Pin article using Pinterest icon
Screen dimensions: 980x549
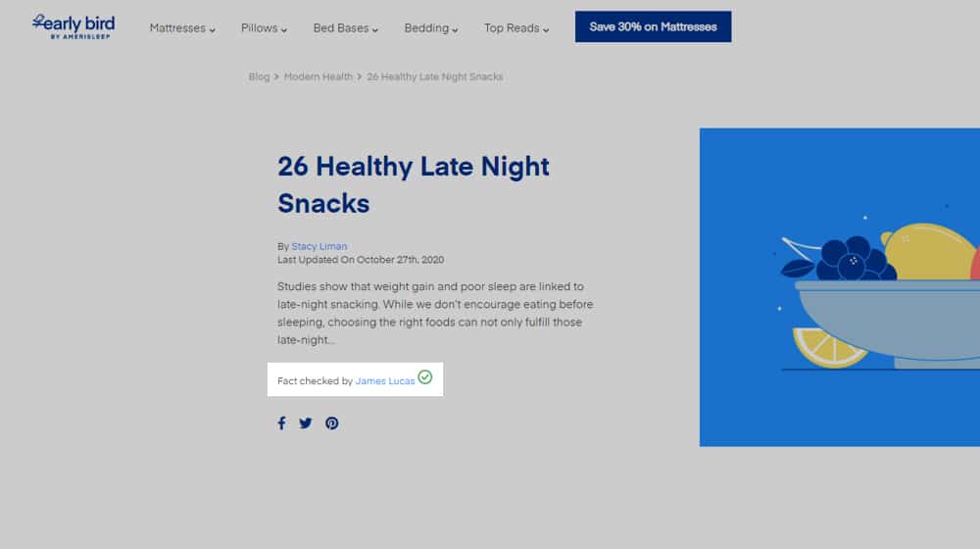[x=332, y=424]
